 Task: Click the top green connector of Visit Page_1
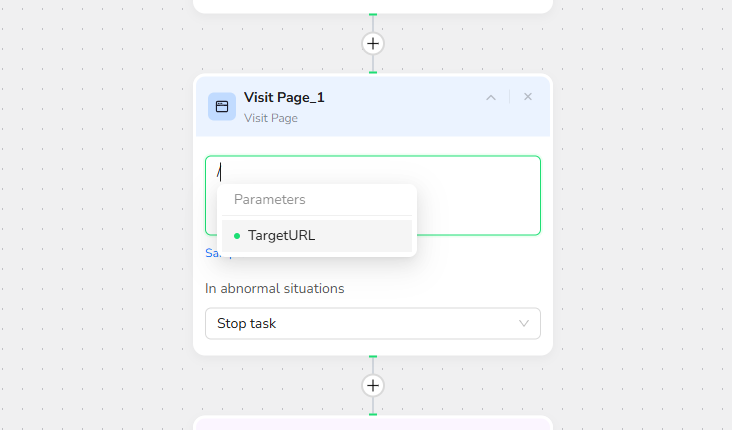tap(373, 73)
